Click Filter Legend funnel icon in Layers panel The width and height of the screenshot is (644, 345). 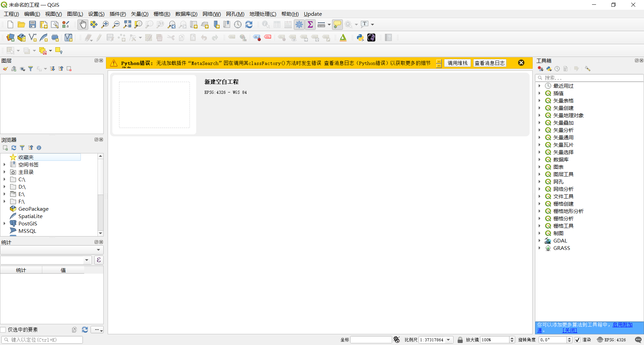pos(31,69)
